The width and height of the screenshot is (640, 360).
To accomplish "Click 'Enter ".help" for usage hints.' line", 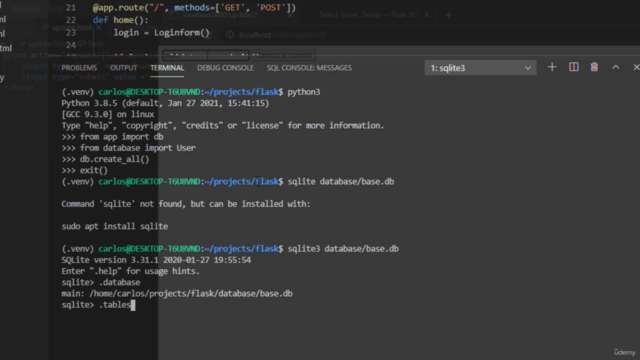I will [131, 271].
